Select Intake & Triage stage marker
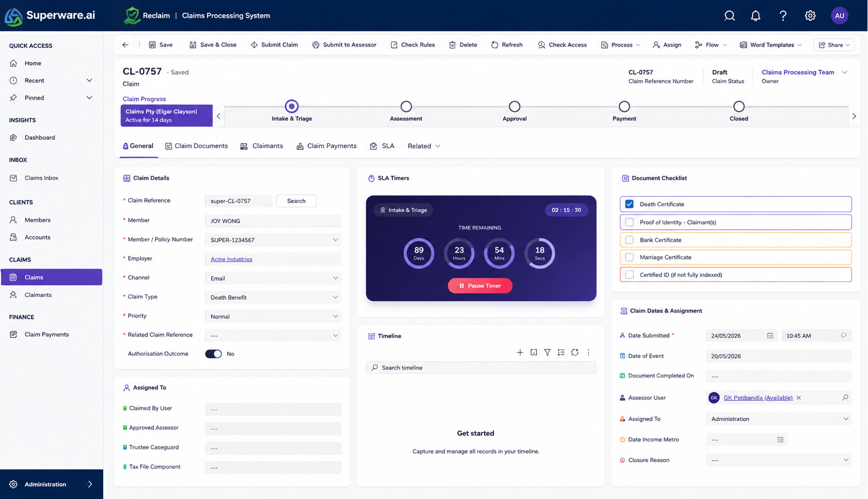Image resolution: width=868 pixels, height=499 pixels. (x=291, y=107)
